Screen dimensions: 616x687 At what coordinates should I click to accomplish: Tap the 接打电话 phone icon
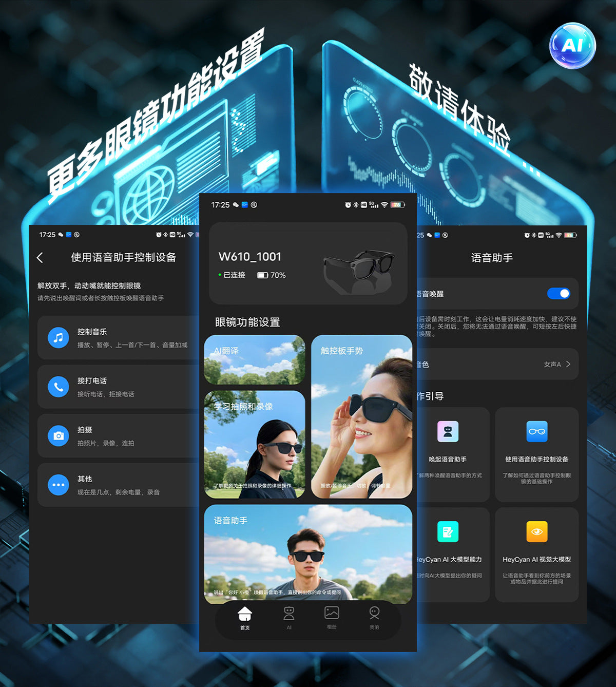pyautogui.click(x=59, y=387)
